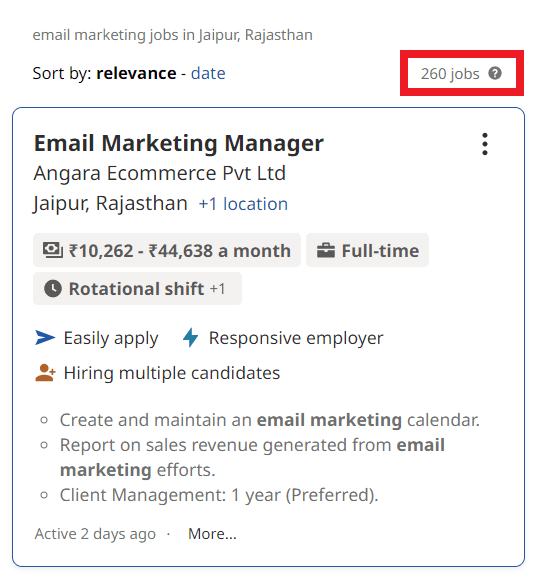Click Angara Ecommerce Pvt Ltd company name

(x=159, y=173)
